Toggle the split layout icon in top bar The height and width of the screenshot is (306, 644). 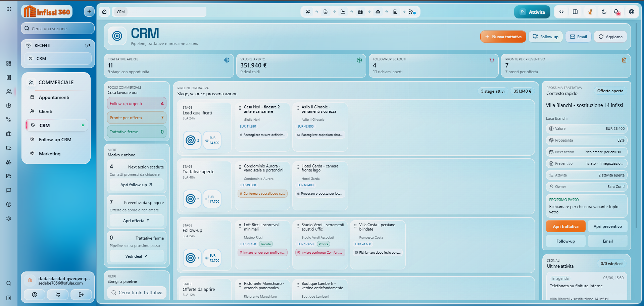(575, 12)
